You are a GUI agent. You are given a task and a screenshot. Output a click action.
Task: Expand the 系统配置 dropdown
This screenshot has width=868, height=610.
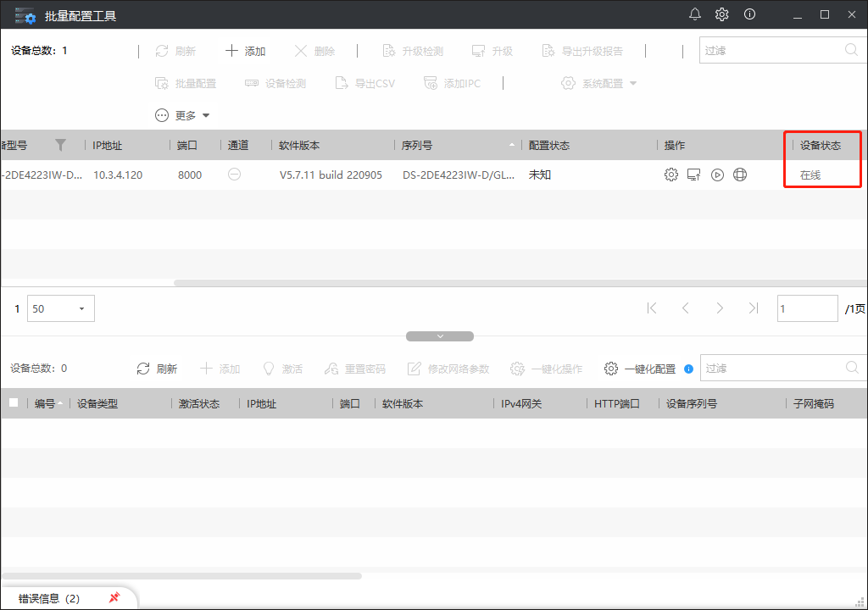(x=599, y=84)
